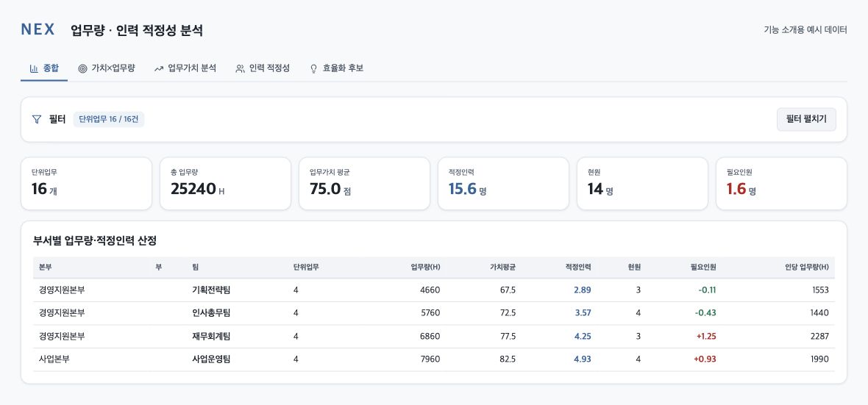Click the 팀 column header
The height and width of the screenshot is (405, 868).
(196, 267)
